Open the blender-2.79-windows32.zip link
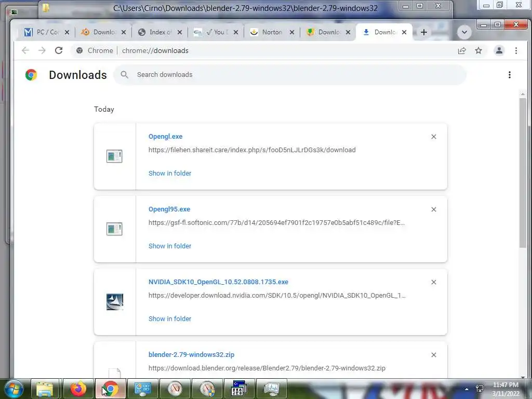The width and height of the screenshot is (532, 399). [x=191, y=354]
